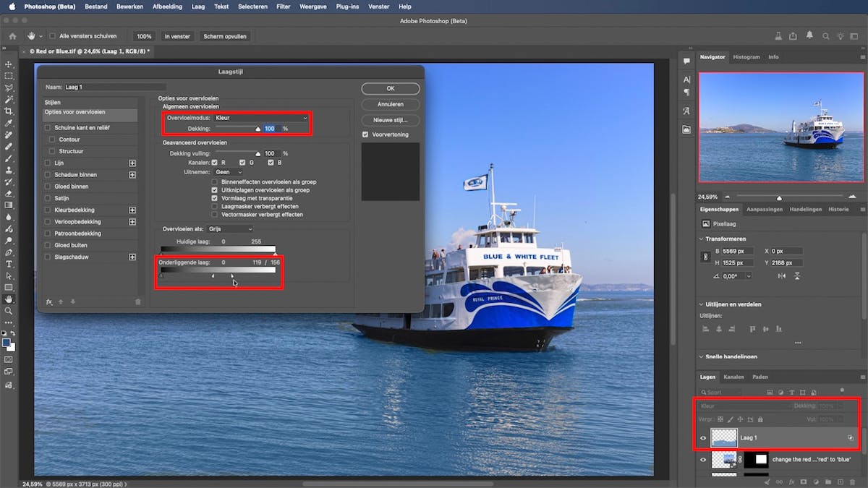
Task: Enable the Patroonbedekking checkbox
Action: [x=48, y=234]
